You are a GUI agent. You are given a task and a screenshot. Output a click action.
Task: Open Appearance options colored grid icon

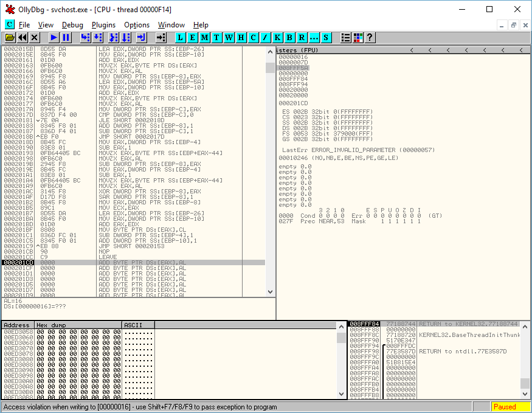click(x=358, y=37)
